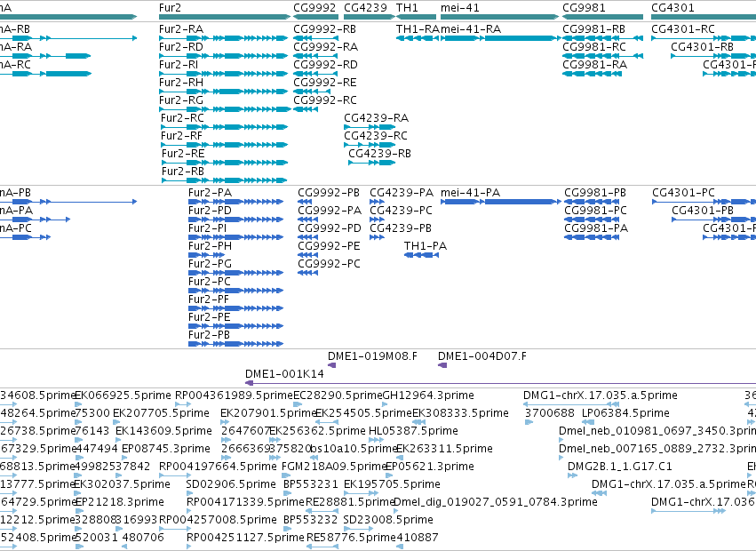This screenshot has height=551, width=756.
Task: Click the Fur2-RI transcript label
Action: [x=179, y=65]
